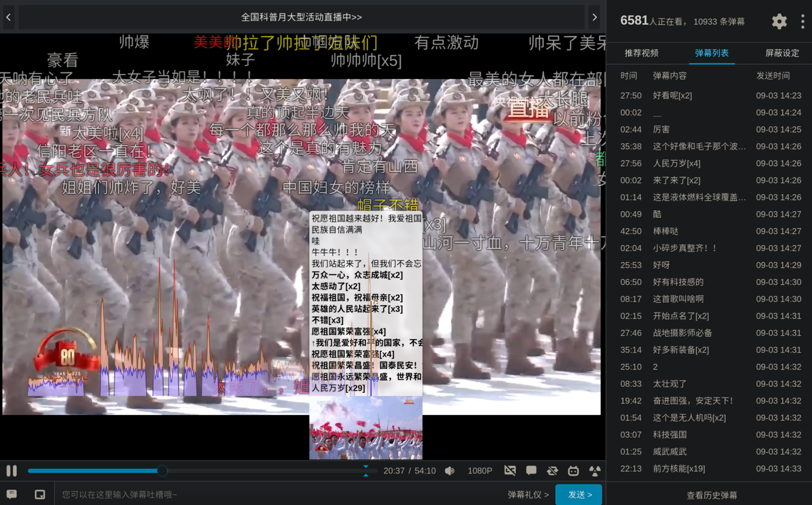Open the 1080P quality selector
Viewport: 812px width, 505px height.
[x=480, y=471]
